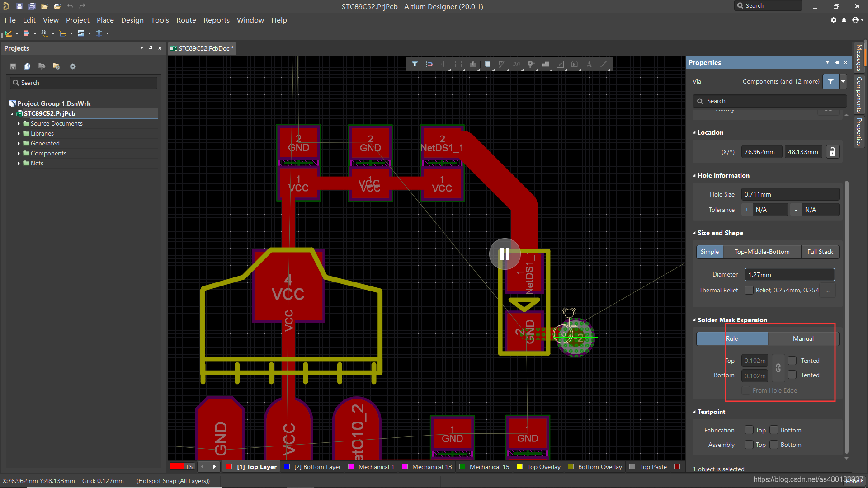Screen dimensions: 868x488
Task: Toggle the location lock icon
Action: [832, 152]
